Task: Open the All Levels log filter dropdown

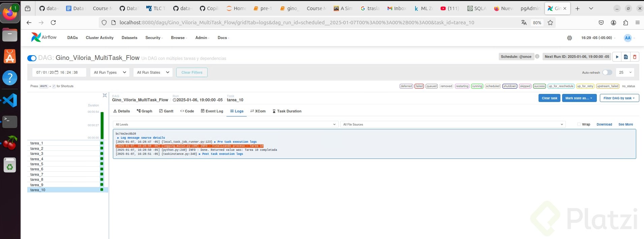Action: (x=225, y=124)
